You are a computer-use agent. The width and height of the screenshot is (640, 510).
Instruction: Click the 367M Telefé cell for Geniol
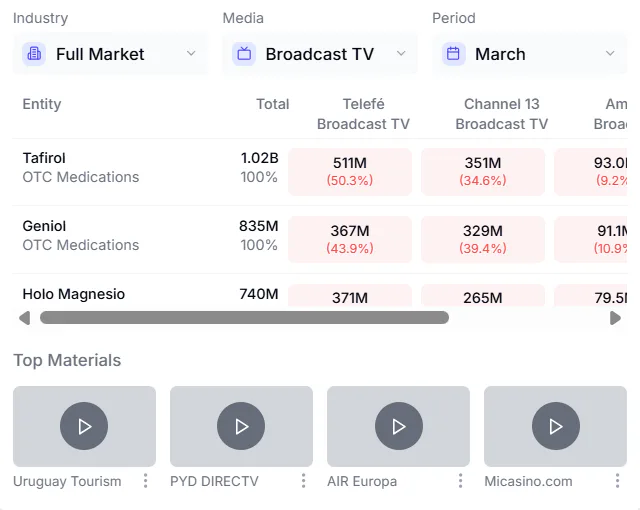pyautogui.click(x=350, y=239)
